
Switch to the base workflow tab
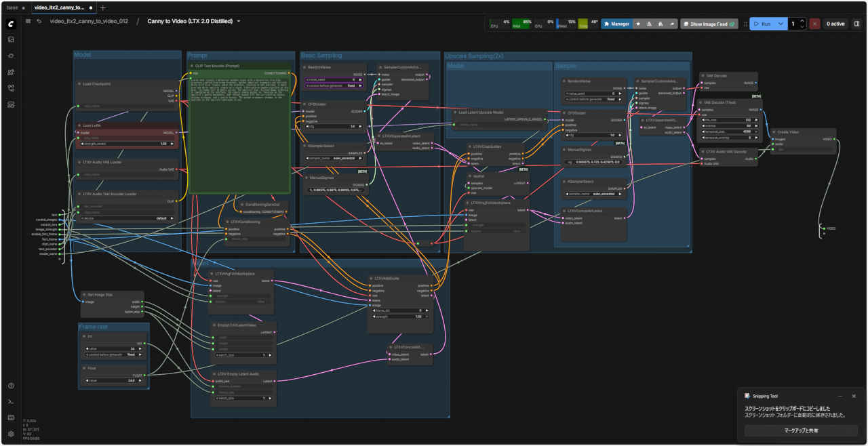point(12,7)
